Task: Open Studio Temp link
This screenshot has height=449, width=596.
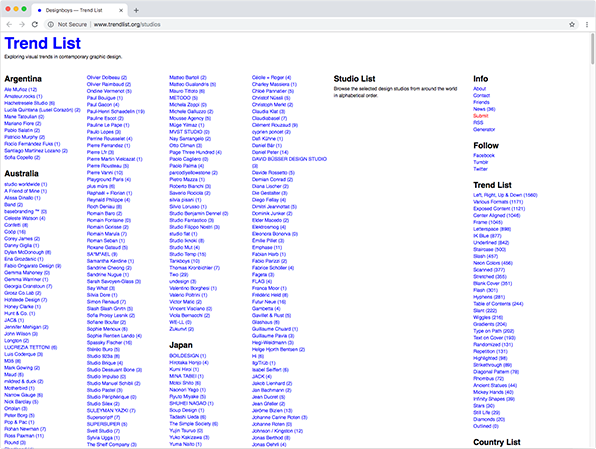Action: click(188, 254)
